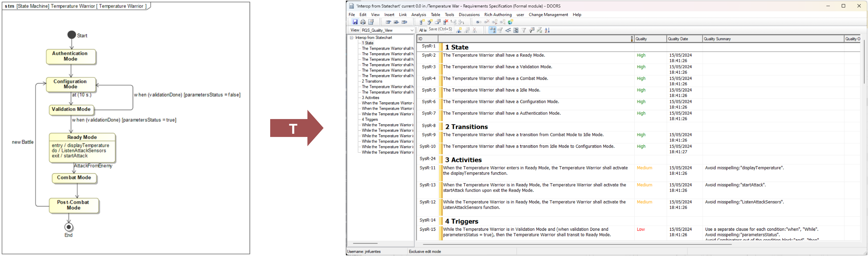868x256 pixels.
Task: Click the create object below icon
Action: coord(430,22)
